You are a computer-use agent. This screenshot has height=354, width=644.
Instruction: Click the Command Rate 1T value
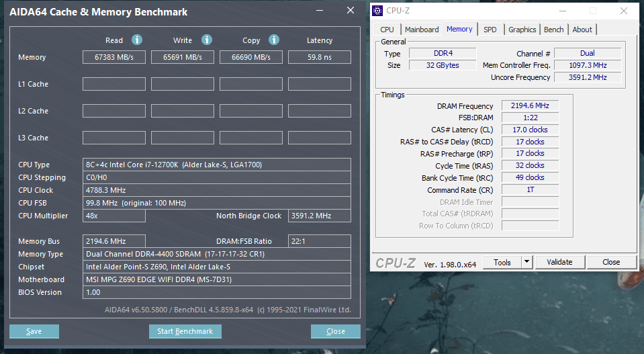click(x=531, y=189)
